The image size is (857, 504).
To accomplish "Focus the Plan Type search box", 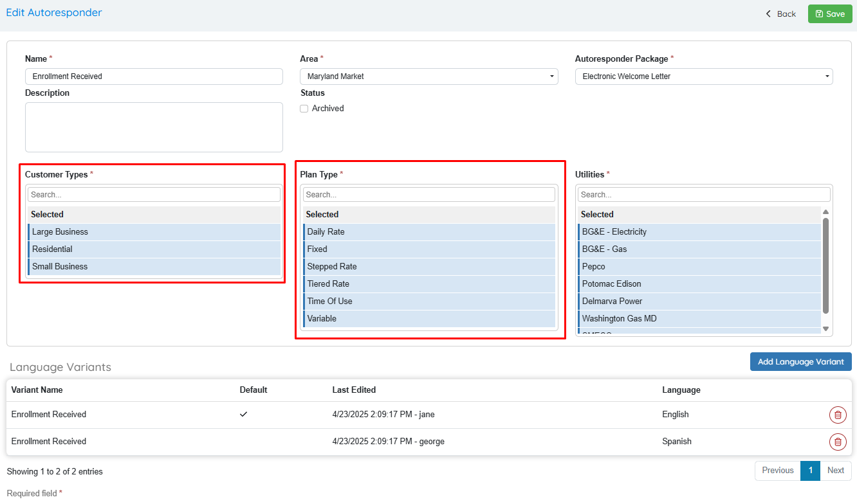I will pos(428,195).
